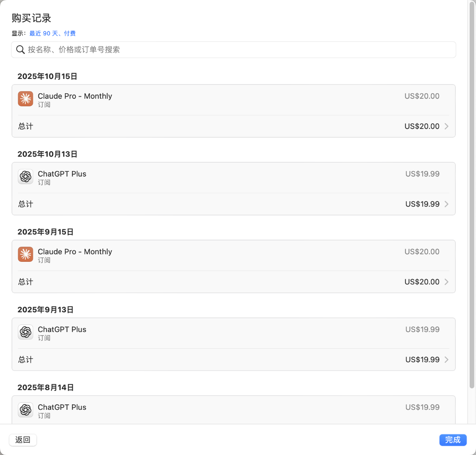Screen dimensions: 476x455
Task: Click the 2025年9月13日 date heading
Action: click(x=45, y=309)
